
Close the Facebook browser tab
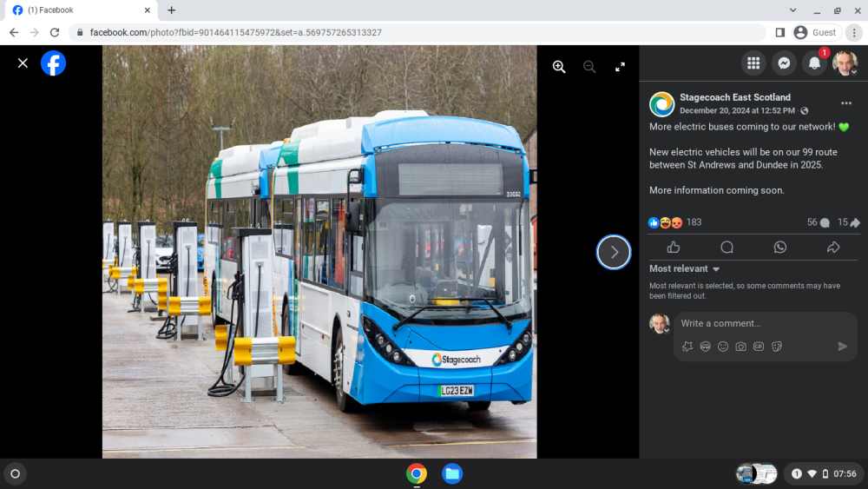[148, 10]
